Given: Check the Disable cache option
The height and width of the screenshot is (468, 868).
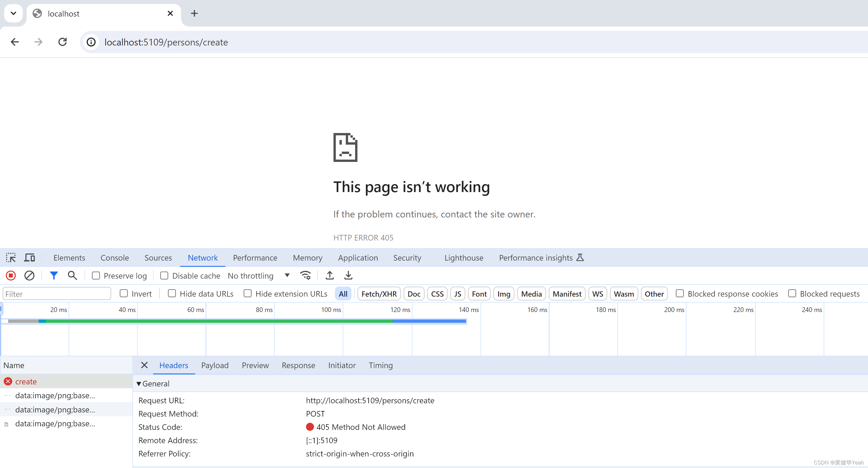Looking at the screenshot, I should [x=164, y=276].
